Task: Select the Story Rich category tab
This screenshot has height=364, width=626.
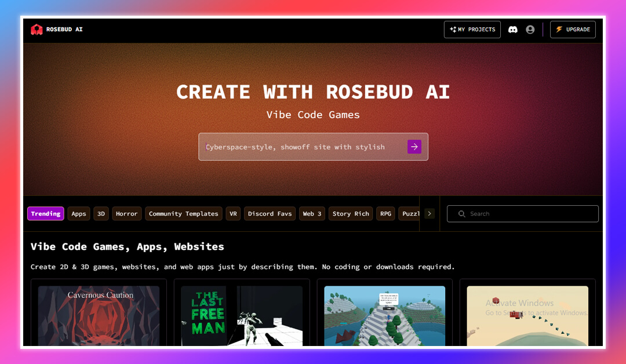Action: 351,213
